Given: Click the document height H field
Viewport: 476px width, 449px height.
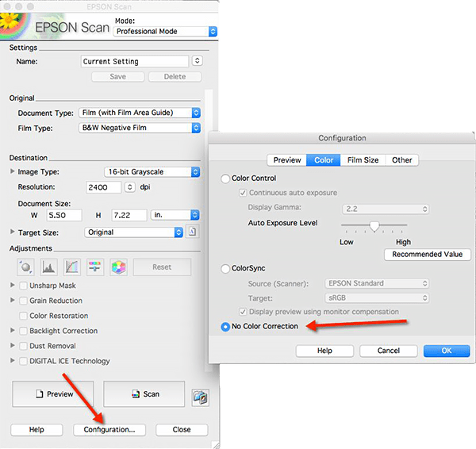Looking at the screenshot, I should click(x=129, y=215).
